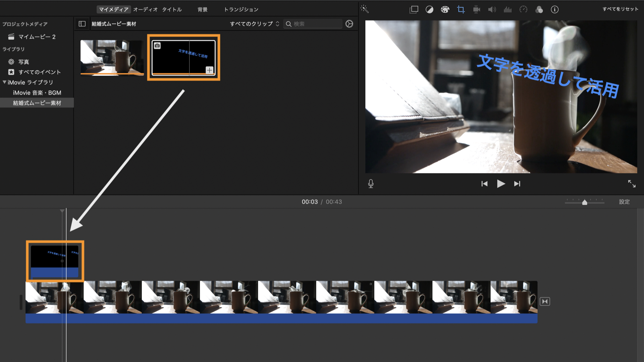Switch to the オーディオ tab
Viewport: 644px width, 362px height.
pyautogui.click(x=145, y=9)
